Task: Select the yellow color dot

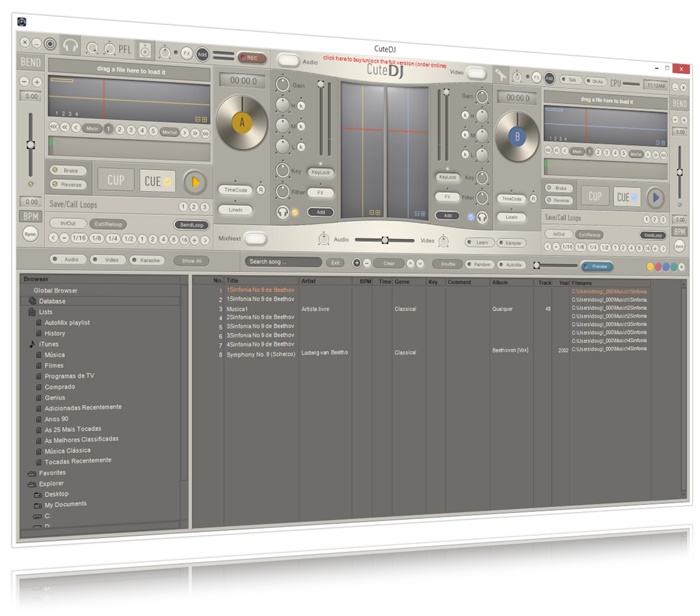Action: (x=650, y=266)
